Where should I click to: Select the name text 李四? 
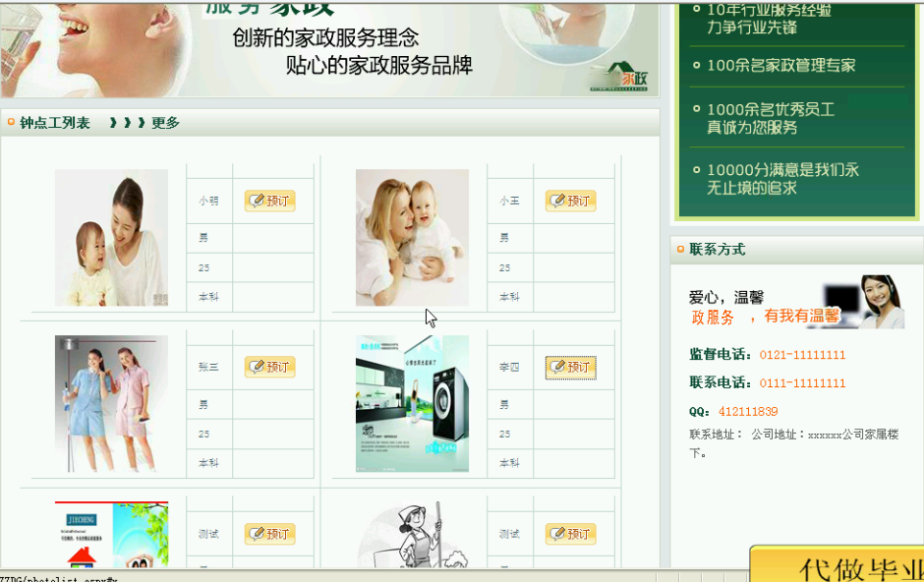coord(509,367)
